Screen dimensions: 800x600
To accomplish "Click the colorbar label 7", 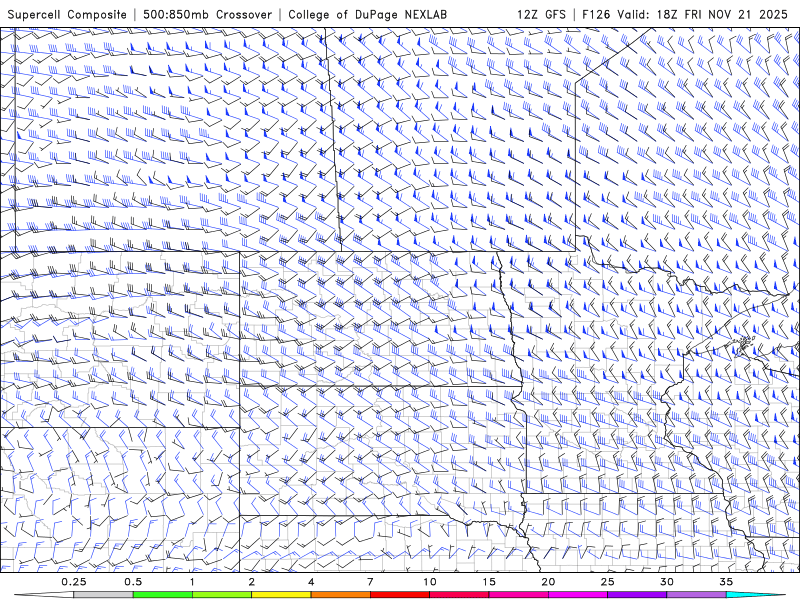I will tap(370, 582).
